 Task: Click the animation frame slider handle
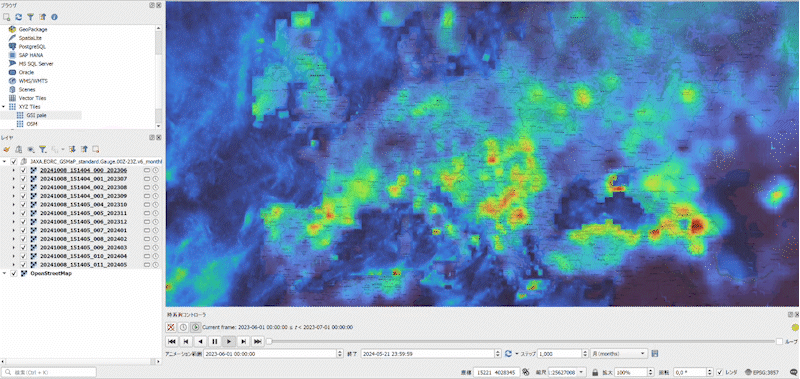tap(269, 341)
